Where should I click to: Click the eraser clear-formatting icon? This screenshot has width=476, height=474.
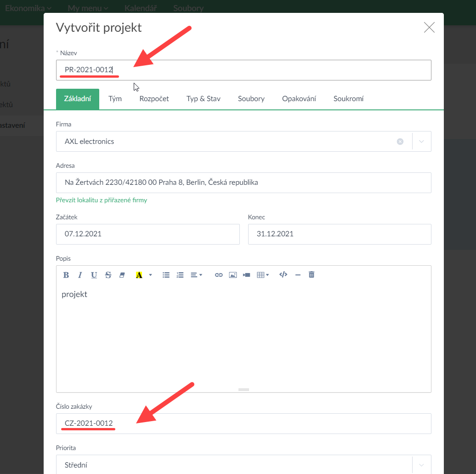pyautogui.click(x=122, y=275)
